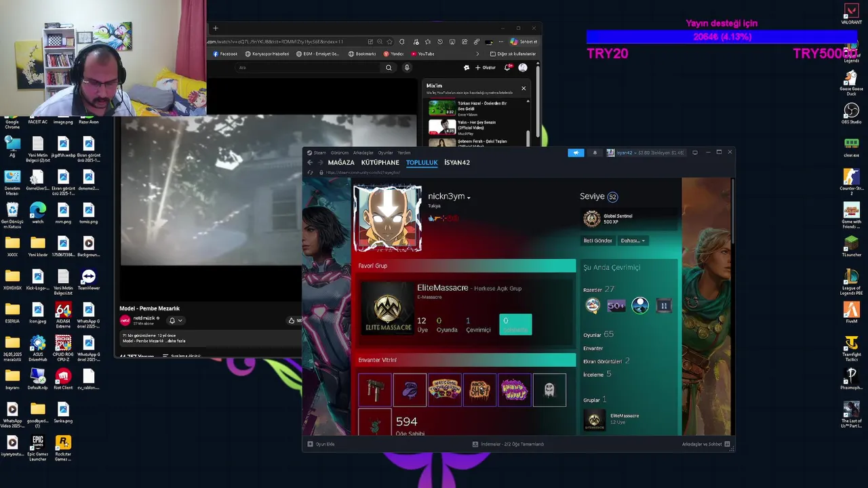
Task: Open the Steam VR/big picture icon
Action: coord(695,152)
